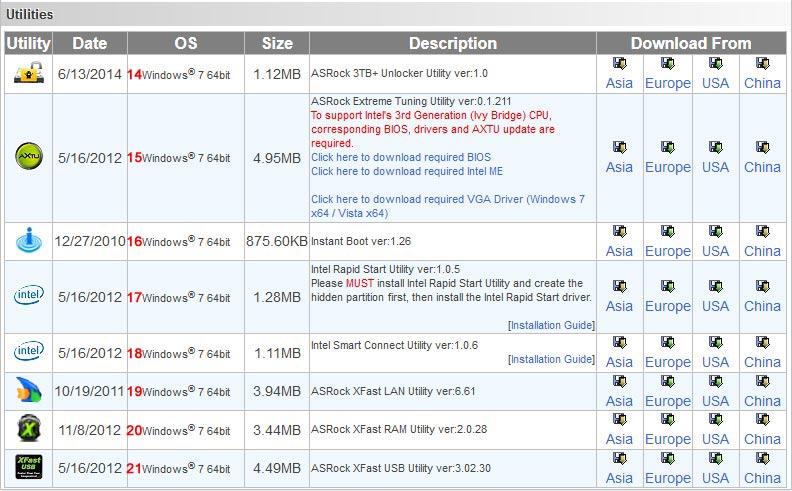This screenshot has height=491, width=792.
Task: Click the 875.60KB size cell
Action: (277, 241)
